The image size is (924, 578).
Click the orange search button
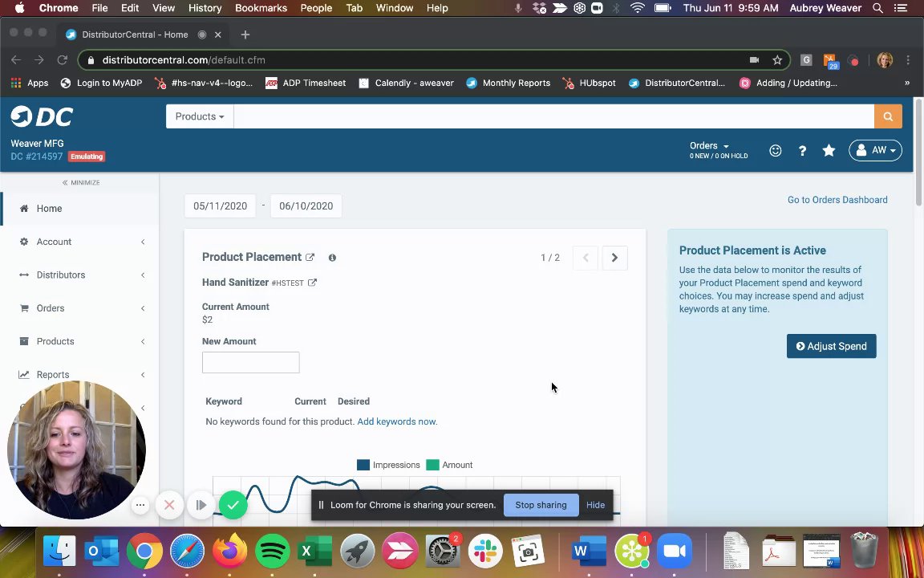pos(887,116)
